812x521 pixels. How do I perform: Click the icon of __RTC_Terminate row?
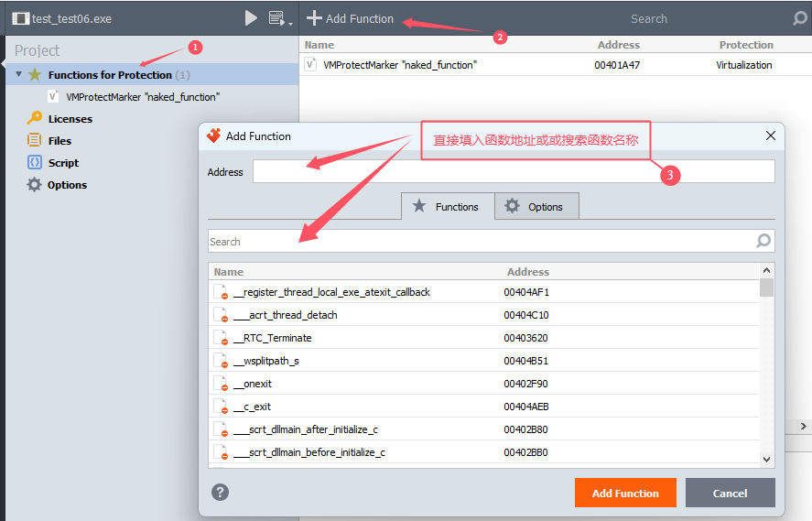(221, 337)
